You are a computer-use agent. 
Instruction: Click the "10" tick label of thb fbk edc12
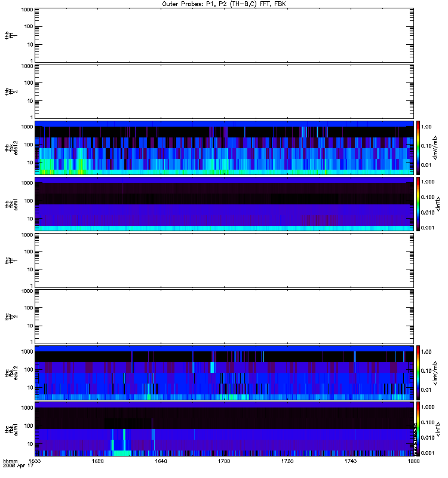[x=30, y=163]
